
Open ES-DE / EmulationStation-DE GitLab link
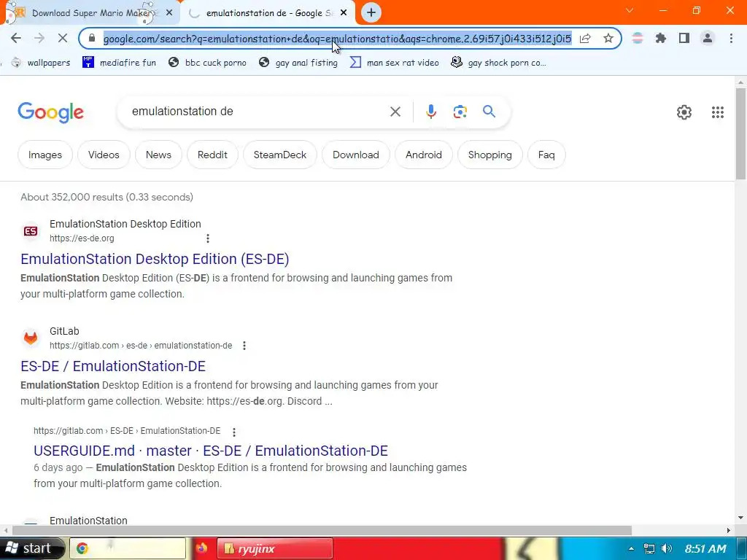pyautogui.click(x=113, y=366)
